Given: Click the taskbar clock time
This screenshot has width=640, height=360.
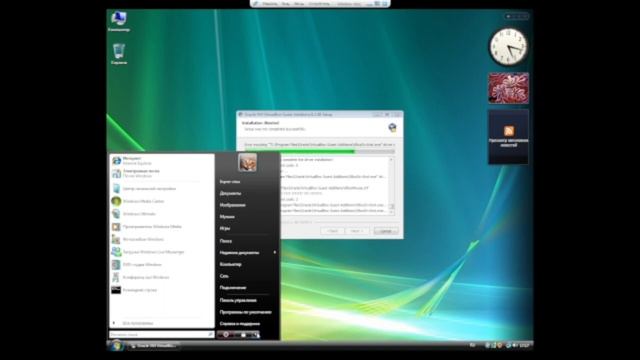Looking at the screenshot, I should (524, 345).
